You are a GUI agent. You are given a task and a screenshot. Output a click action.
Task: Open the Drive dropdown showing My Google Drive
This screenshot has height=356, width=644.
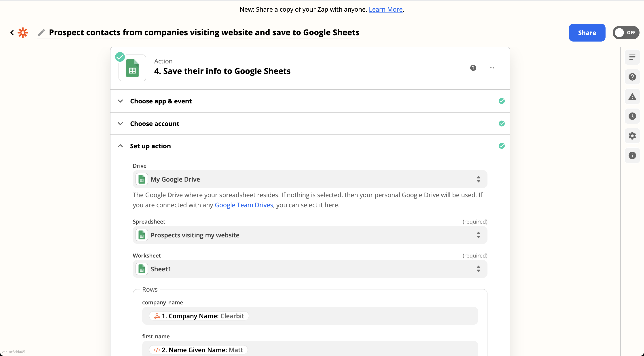click(310, 179)
